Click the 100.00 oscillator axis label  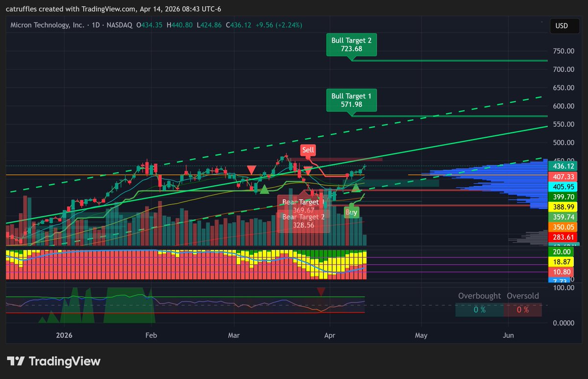click(563, 288)
